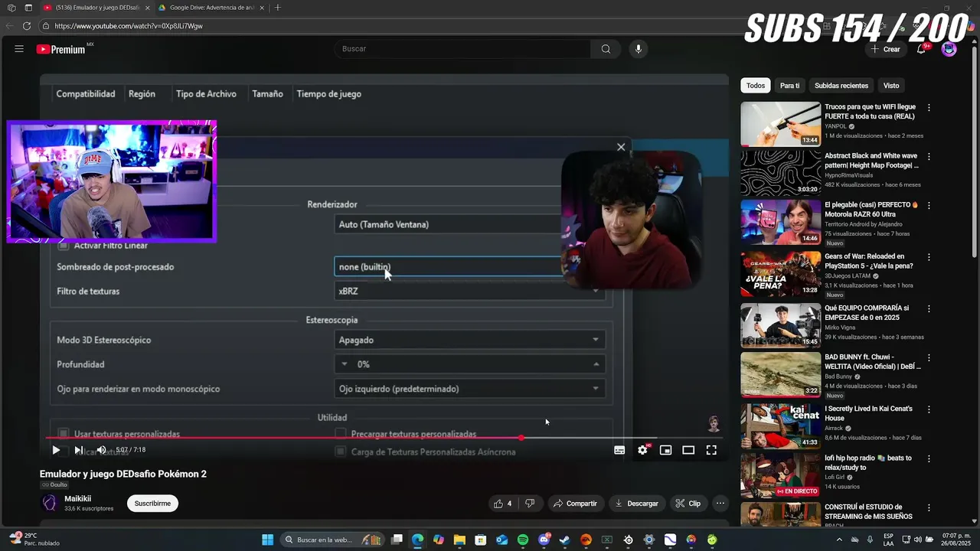Select the Visto filter chip

tap(891, 86)
